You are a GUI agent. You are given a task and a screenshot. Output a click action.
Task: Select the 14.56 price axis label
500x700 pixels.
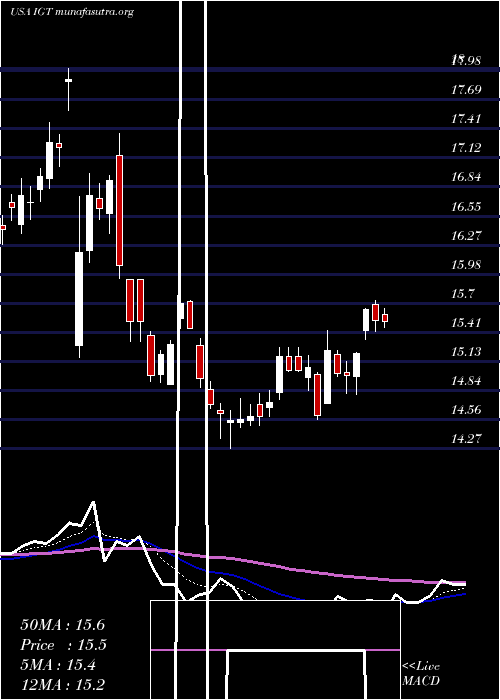coord(466,409)
